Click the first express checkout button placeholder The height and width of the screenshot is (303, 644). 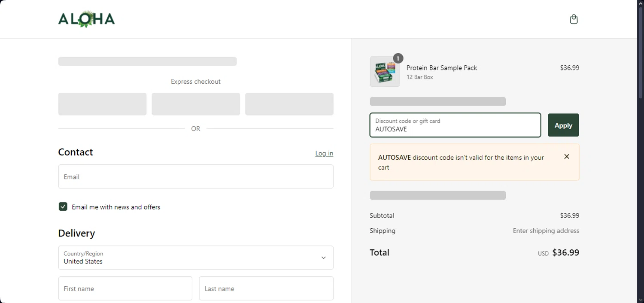[x=102, y=104]
